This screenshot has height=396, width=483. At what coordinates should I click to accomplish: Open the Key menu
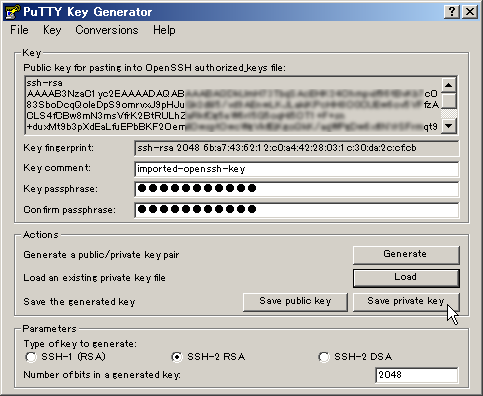pos(52,30)
